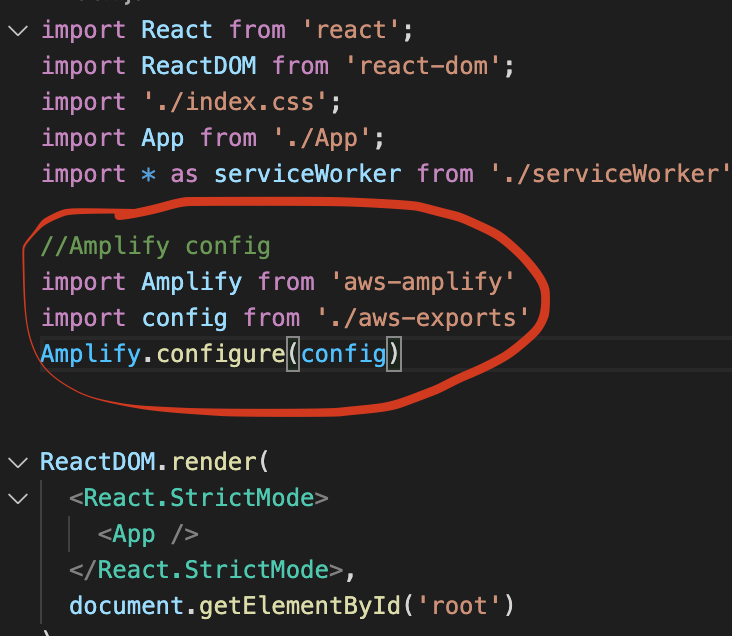Click the string './App' in the App import
The width and height of the screenshot is (732, 636).
click(322, 138)
